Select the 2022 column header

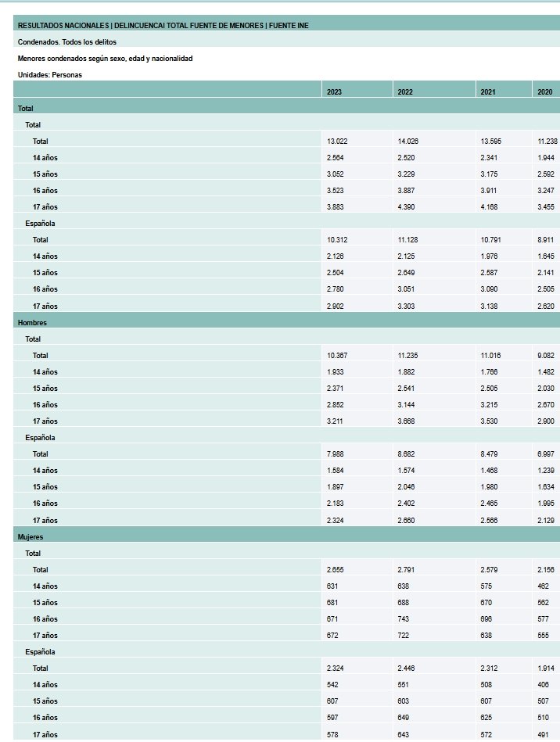click(405, 92)
